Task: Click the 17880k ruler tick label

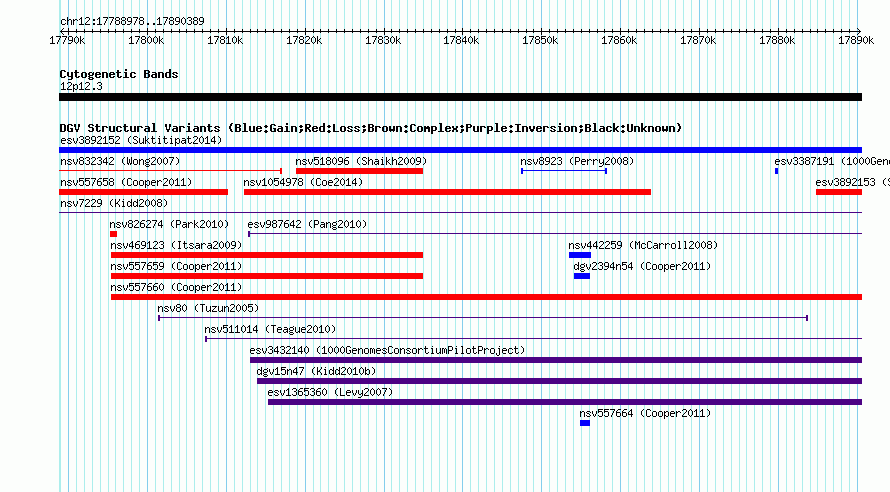Action: pyautogui.click(x=776, y=40)
